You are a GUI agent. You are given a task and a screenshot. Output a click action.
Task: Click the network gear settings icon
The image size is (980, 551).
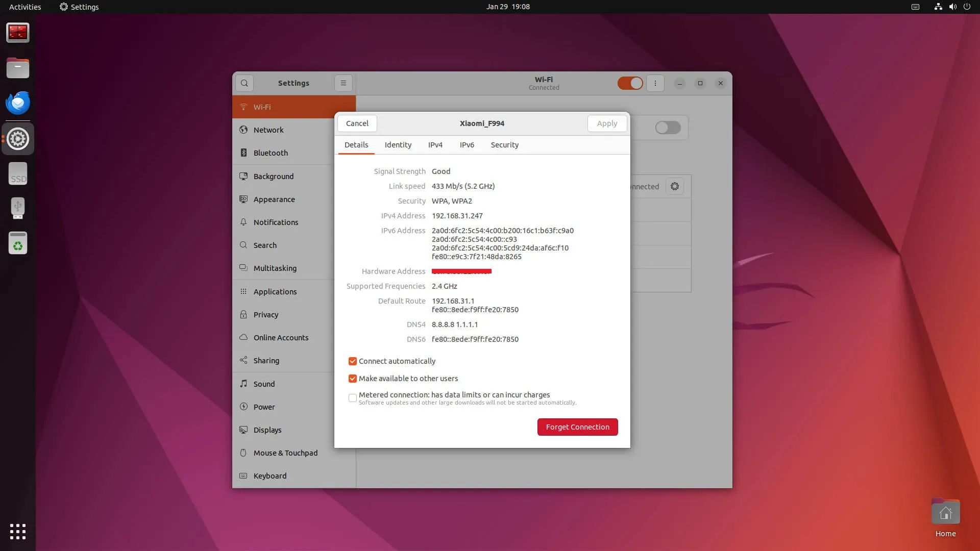point(675,187)
